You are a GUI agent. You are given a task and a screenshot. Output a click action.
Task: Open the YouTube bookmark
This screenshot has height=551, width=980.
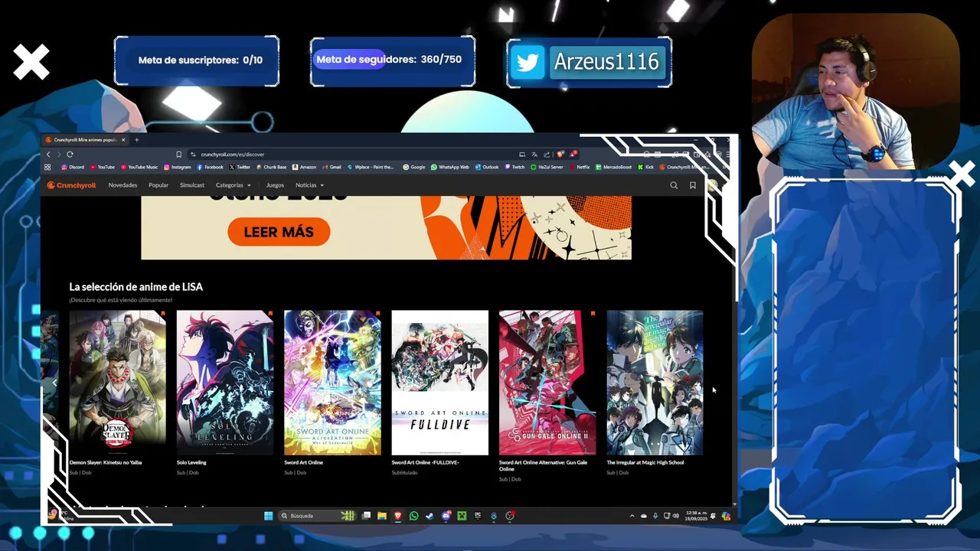coord(103,167)
